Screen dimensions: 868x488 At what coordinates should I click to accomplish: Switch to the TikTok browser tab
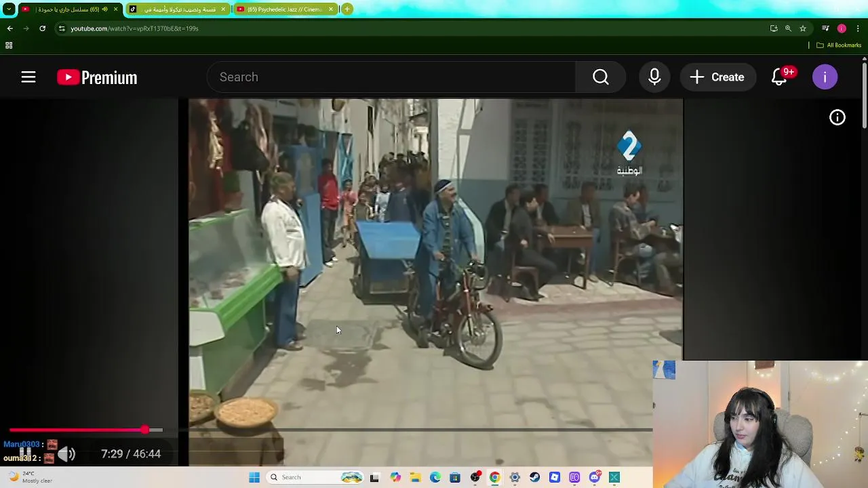176,9
